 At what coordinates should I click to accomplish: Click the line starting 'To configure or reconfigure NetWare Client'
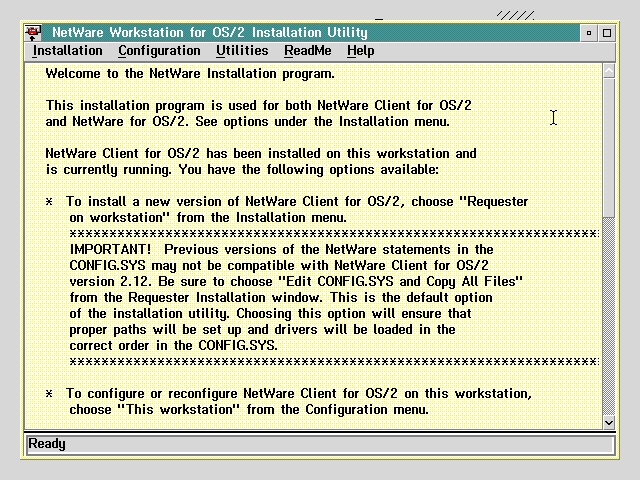click(299, 393)
